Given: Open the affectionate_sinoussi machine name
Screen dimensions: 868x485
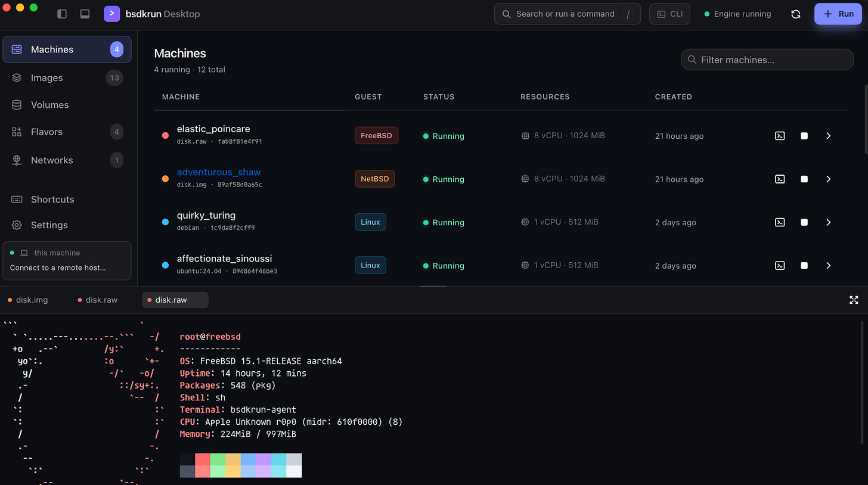Looking at the screenshot, I should [x=225, y=259].
